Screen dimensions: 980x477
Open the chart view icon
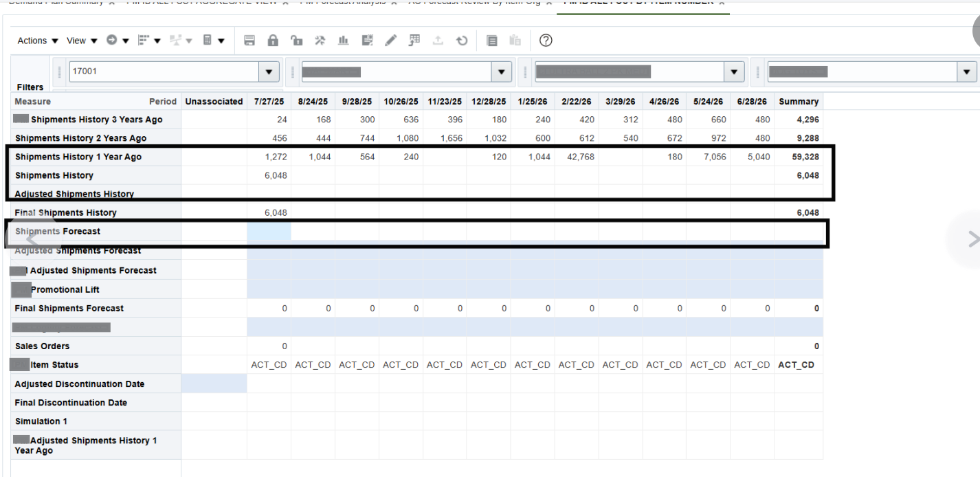tap(343, 40)
